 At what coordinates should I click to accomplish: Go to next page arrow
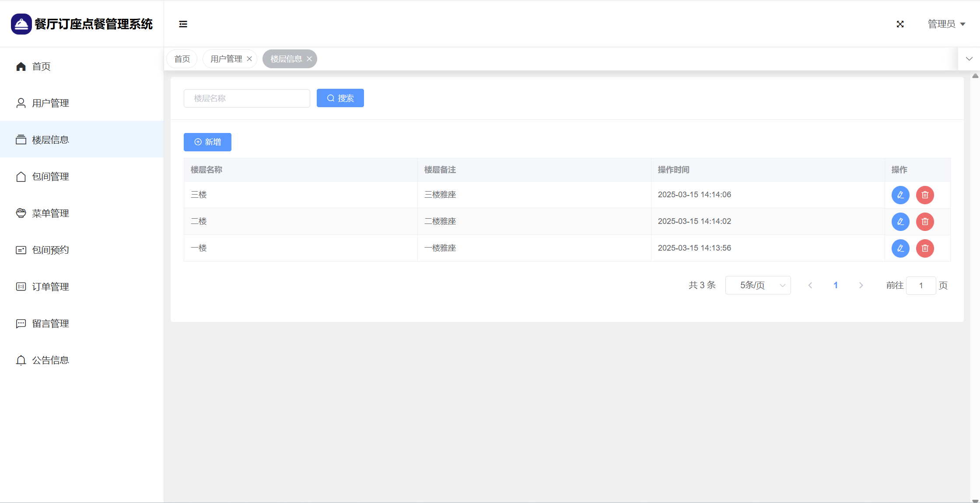coord(861,286)
